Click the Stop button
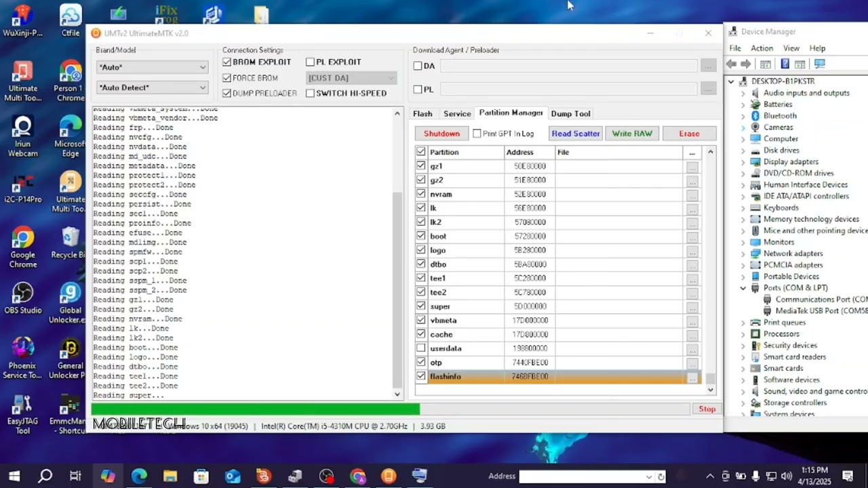Screen dimensions: 868x488 [707, 409]
